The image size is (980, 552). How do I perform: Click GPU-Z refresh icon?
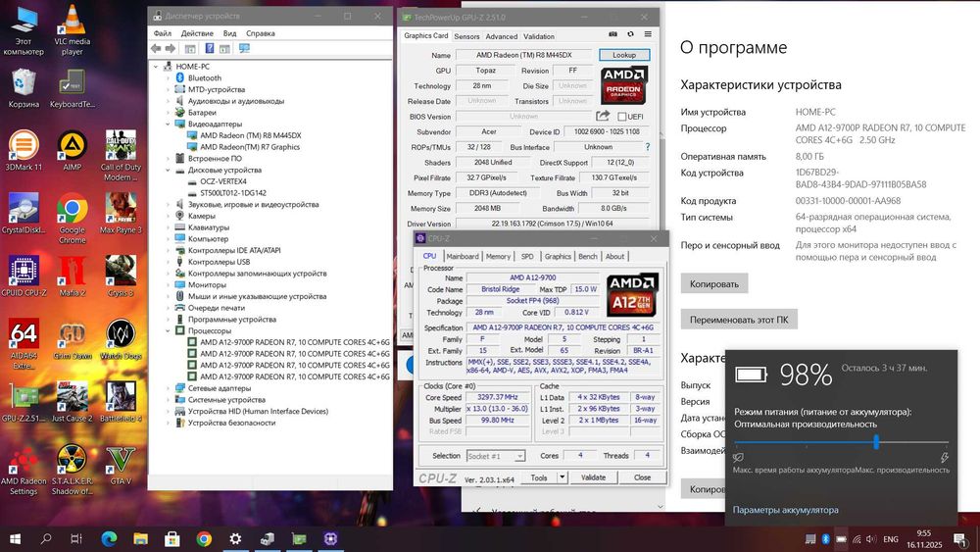pos(630,34)
